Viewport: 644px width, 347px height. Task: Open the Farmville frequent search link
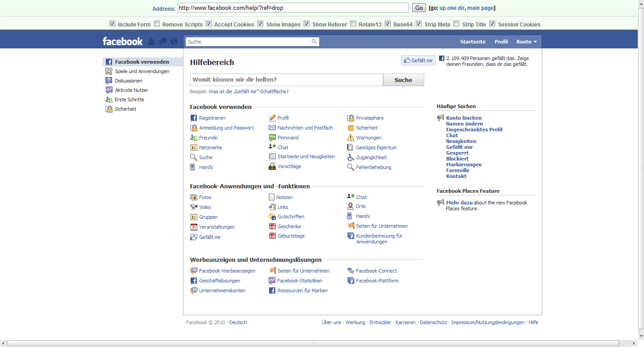pyautogui.click(x=458, y=170)
